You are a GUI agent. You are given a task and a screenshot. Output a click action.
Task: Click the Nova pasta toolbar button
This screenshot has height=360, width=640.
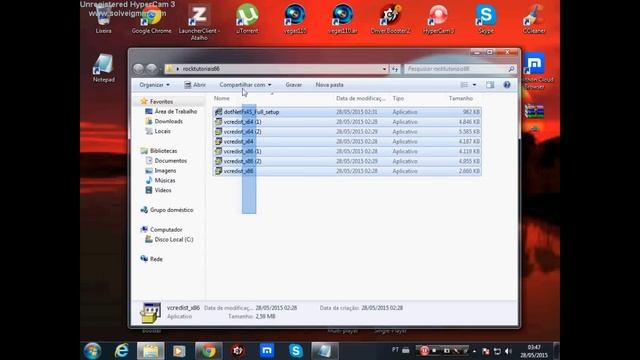tap(329, 85)
